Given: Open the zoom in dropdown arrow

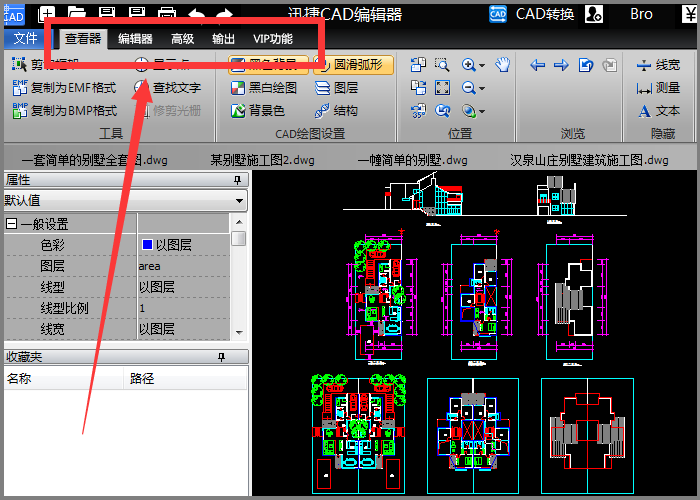Looking at the screenshot, I should click(482, 66).
